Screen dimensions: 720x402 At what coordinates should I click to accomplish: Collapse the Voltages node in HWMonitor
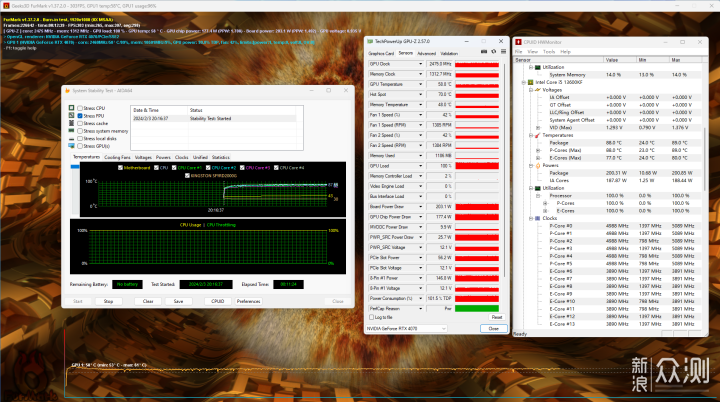[531, 90]
